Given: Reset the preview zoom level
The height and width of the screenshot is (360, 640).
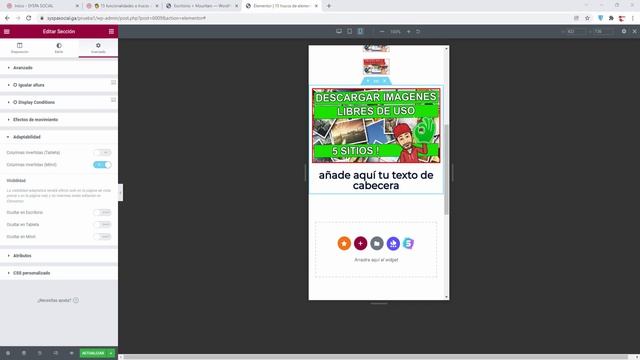Looking at the screenshot, I should tap(418, 31).
